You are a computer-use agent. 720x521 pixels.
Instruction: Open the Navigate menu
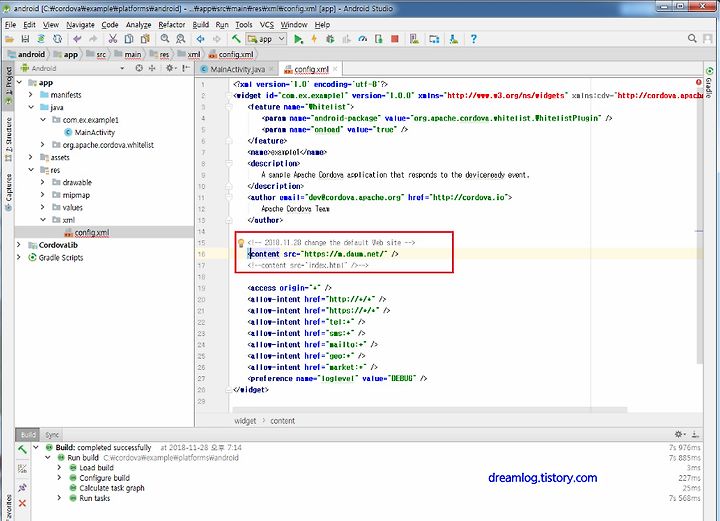point(80,25)
